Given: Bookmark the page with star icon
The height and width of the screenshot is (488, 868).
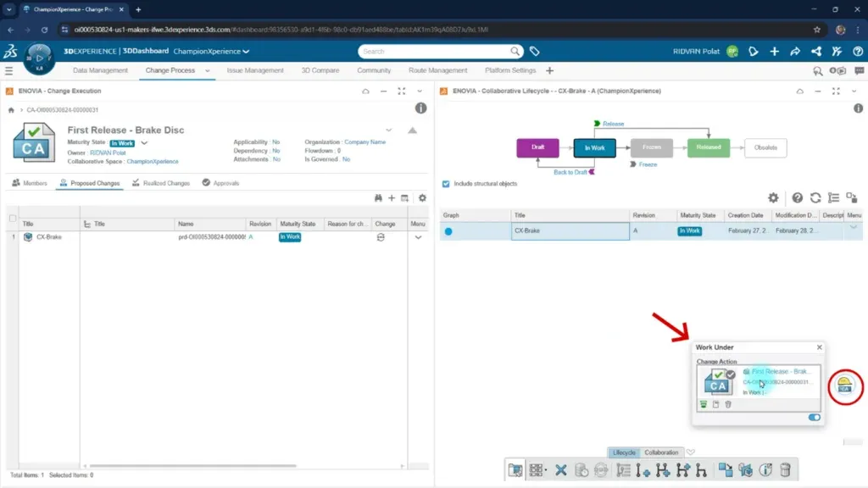Looking at the screenshot, I should [817, 30].
